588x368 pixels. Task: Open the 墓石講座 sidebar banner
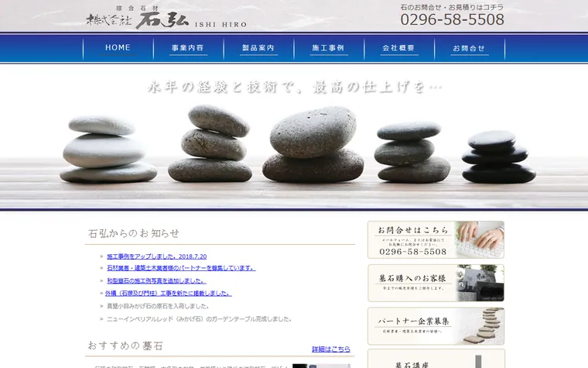click(x=436, y=359)
